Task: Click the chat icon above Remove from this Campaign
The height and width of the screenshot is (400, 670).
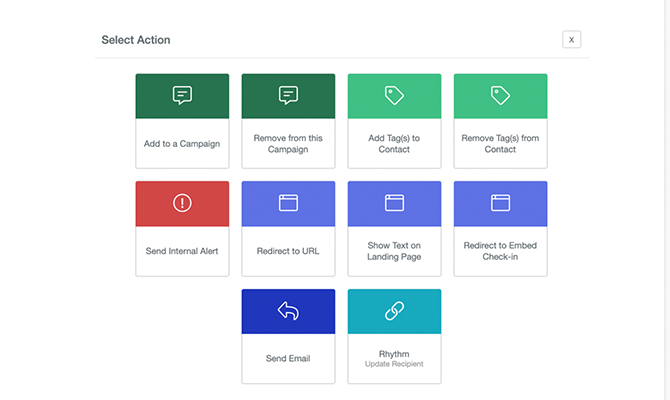Action: tap(288, 95)
